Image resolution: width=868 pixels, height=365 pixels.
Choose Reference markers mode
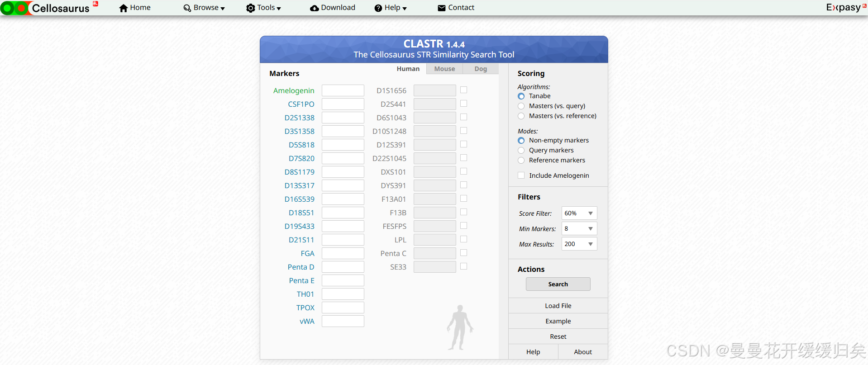point(521,161)
